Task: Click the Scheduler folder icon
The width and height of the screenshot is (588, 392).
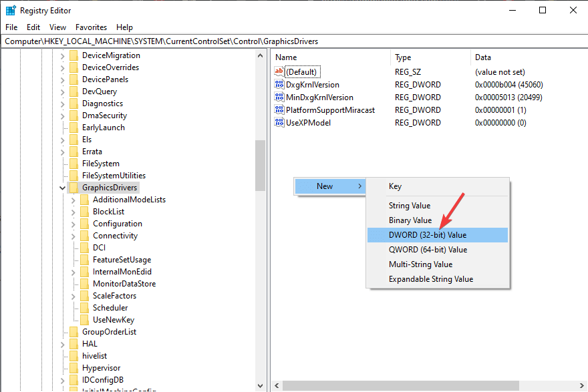Action: [x=85, y=308]
